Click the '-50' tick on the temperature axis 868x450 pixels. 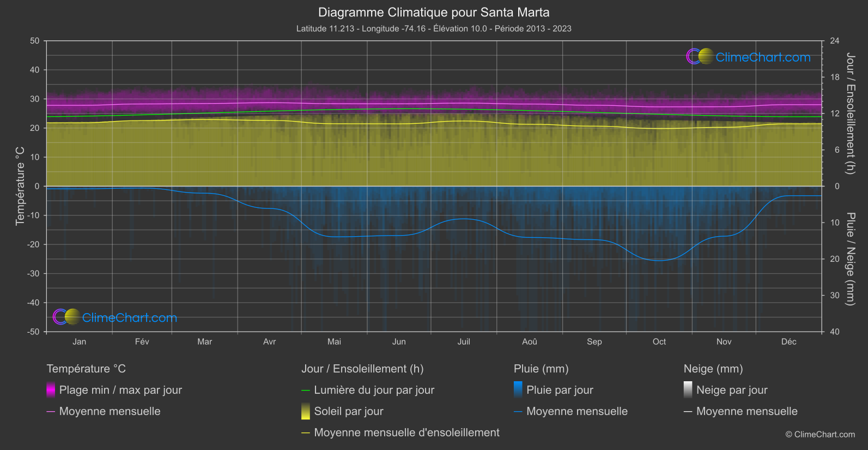coord(33,332)
